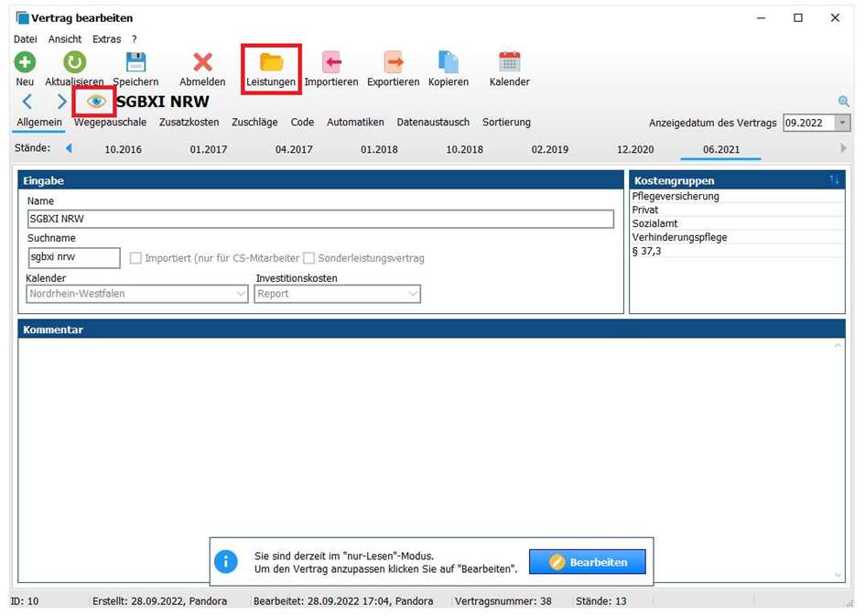Select Stand 04.2017

tap(294, 149)
